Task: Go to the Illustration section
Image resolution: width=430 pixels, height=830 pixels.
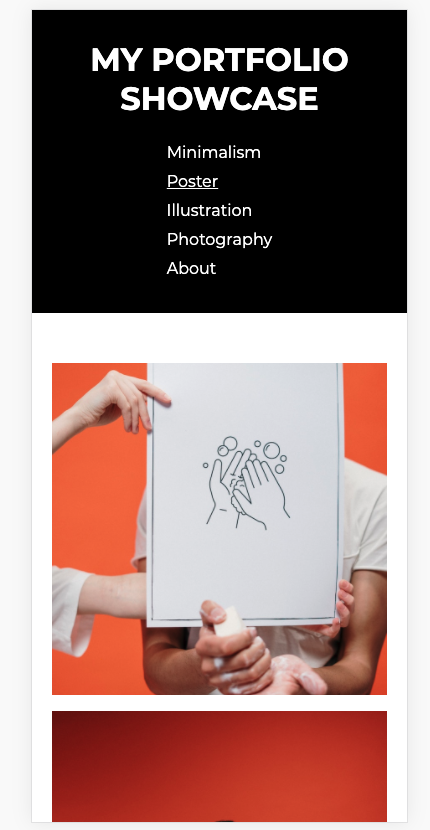Action: point(209,211)
